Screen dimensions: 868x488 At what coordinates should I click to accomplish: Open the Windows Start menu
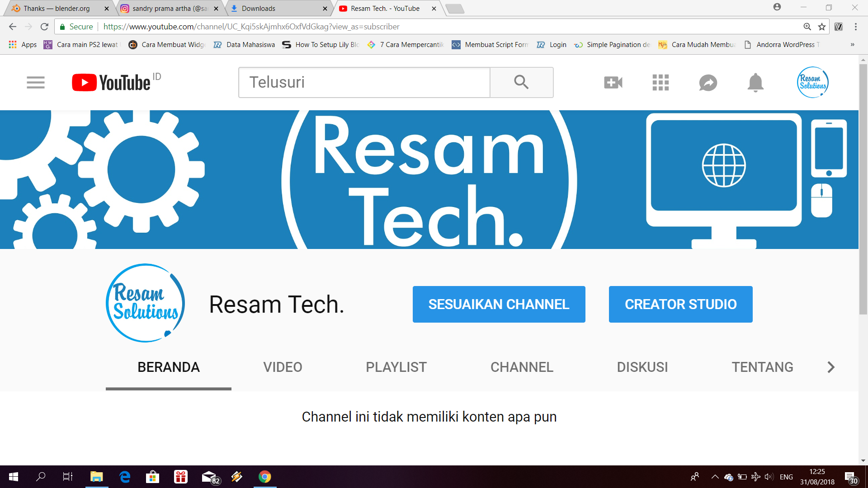14,477
